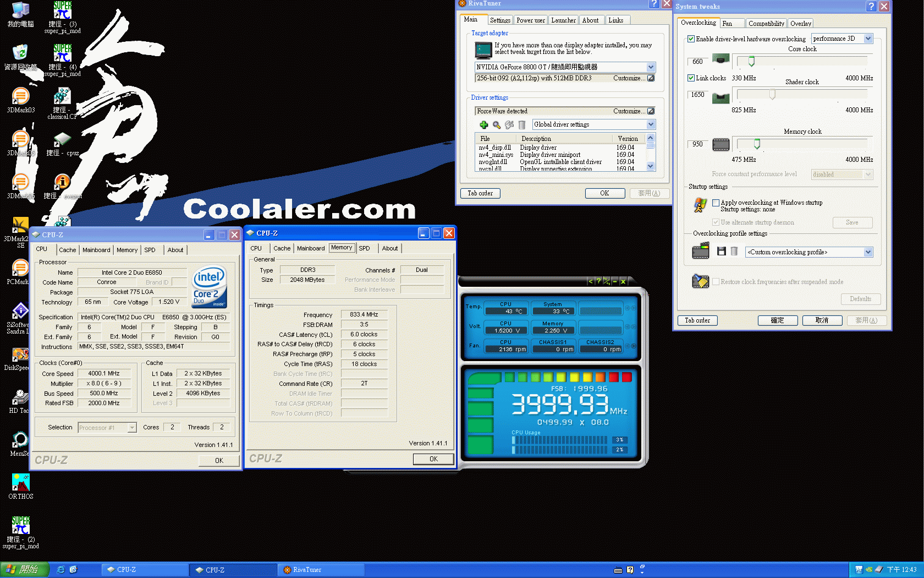924x578 pixels.
Task: Click the Intel Core 2 Duo logo in CPU-Z
Action: pyautogui.click(x=210, y=287)
